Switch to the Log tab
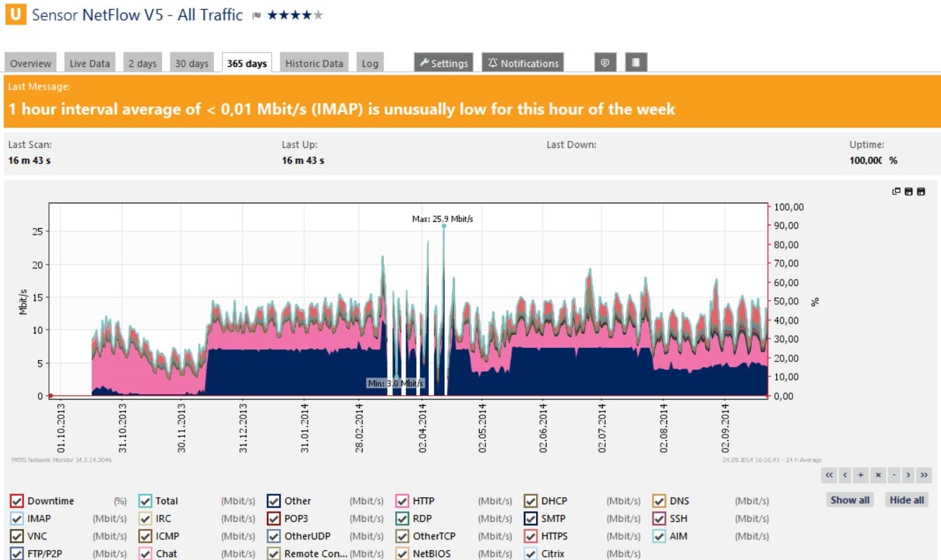The image size is (941, 560). (370, 63)
